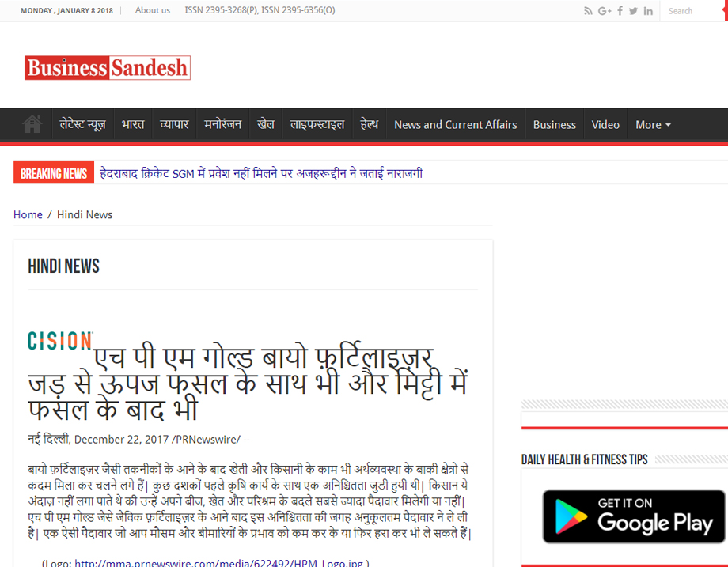
Task: Click the Monday, January 8 2018 date
Action: pyautogui.click(x=66, y=10)
